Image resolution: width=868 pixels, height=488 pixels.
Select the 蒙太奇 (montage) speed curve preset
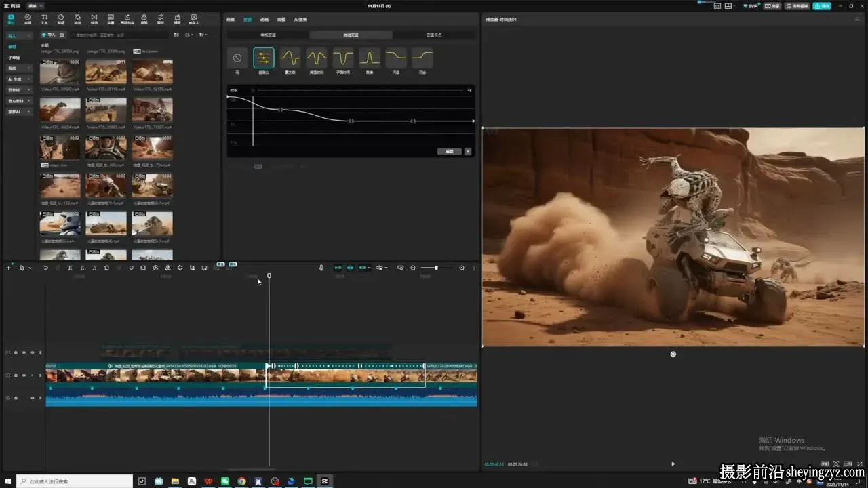pos(290,60)
